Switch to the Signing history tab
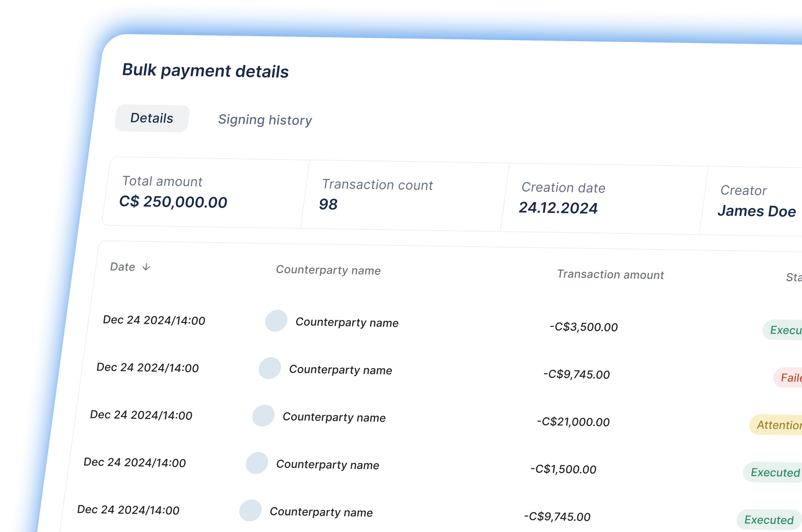This screenshot has height=532, width=802. (x=265, y=120)
